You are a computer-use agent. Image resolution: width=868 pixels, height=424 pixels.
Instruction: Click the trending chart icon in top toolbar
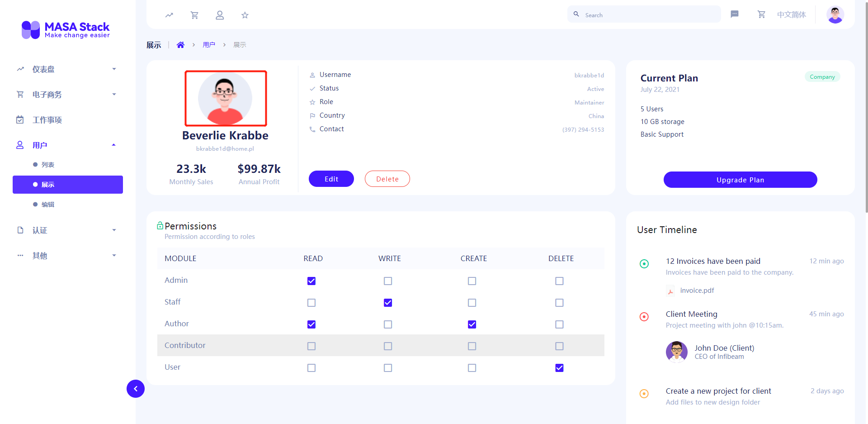pyautogui.click(x=169, y=14)
